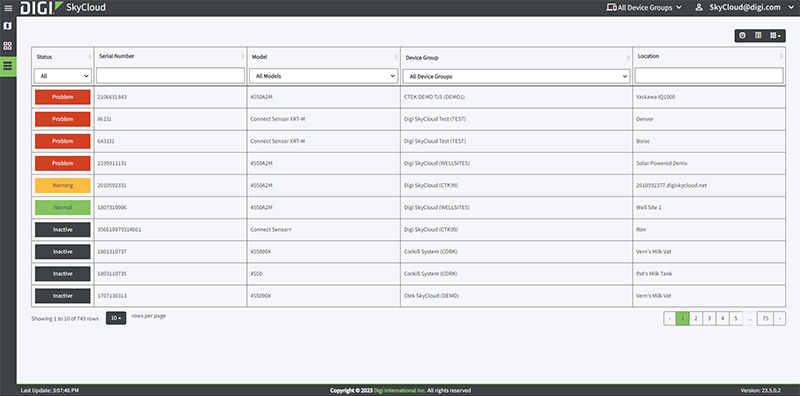Open the Device Group filter dropdown in table
The height and width of the screenshot is (396, 800).
pyautogui.click(x=516, y=77)
